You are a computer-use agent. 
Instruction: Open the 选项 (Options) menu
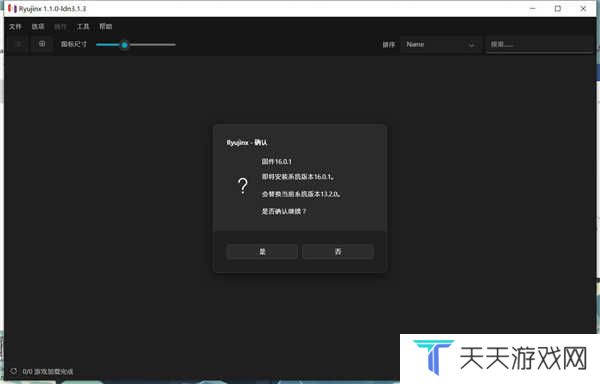(x=38, y=27)
